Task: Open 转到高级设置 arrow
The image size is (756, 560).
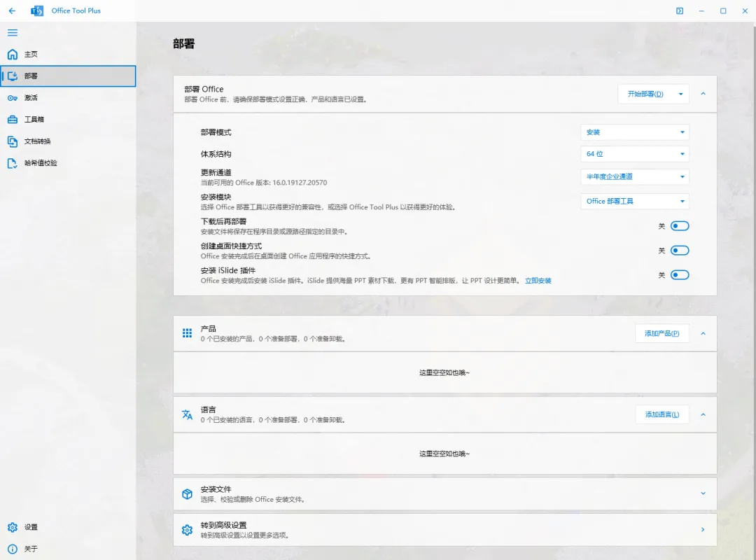Action: pyautogui.click(x=703, y=530)
